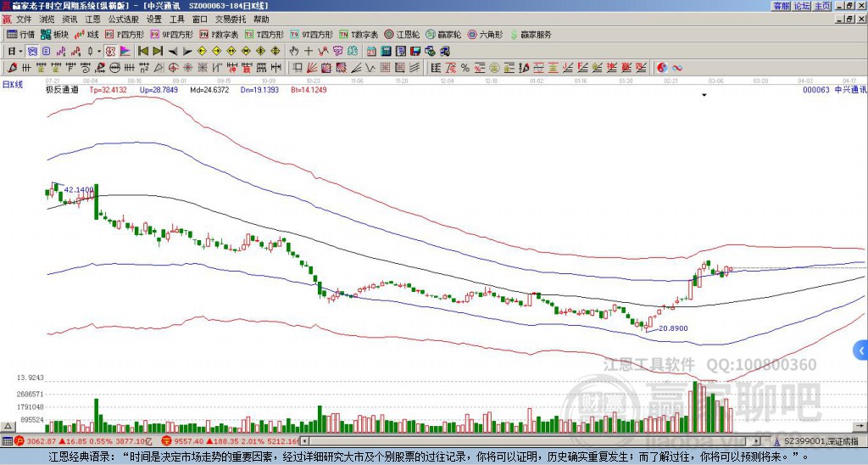Screen dimensions: 868x465
Task: Open the 9T四方形 tool
Action: pos(311,34)
